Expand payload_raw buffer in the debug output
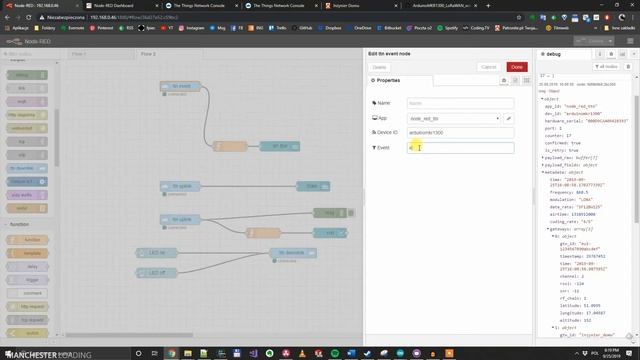The height and width of the screenshot is (360, 640). point(542,158)
